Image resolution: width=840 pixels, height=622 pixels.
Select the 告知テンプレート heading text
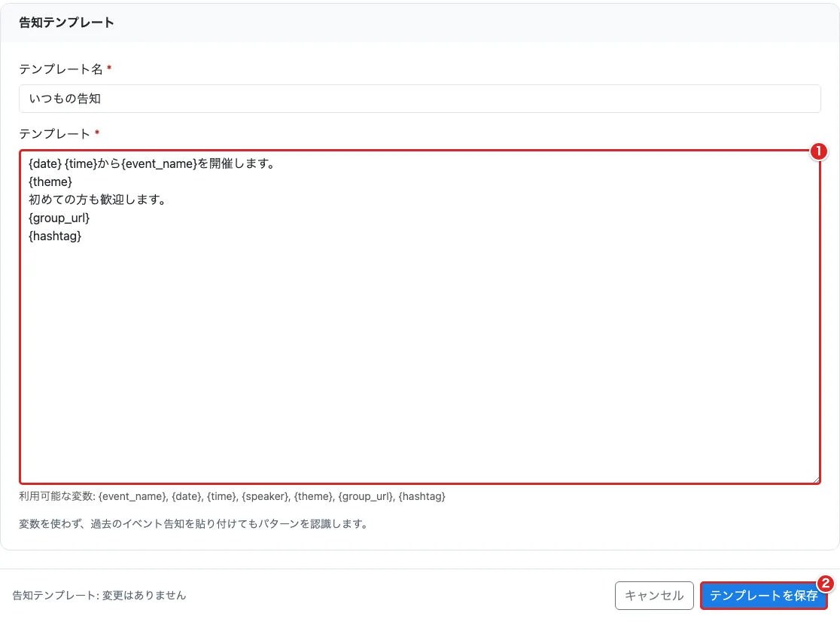66,23
